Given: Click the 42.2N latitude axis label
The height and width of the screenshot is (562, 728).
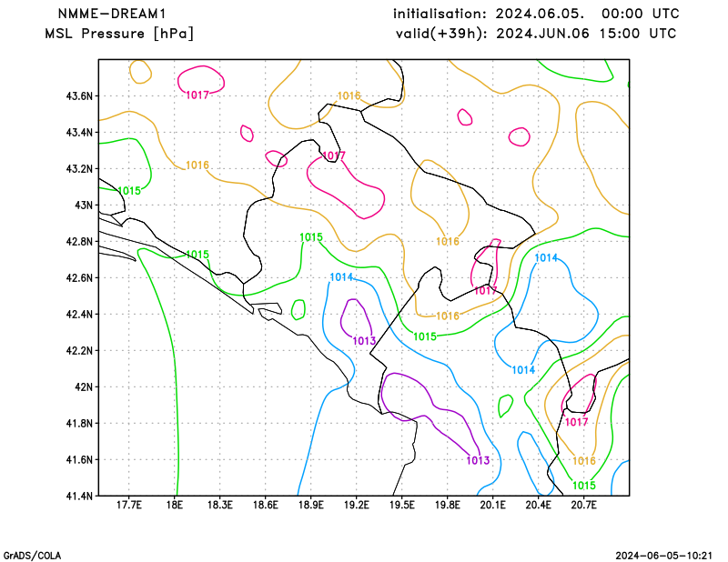Looking at the screenshot, I should pos(79,350).
